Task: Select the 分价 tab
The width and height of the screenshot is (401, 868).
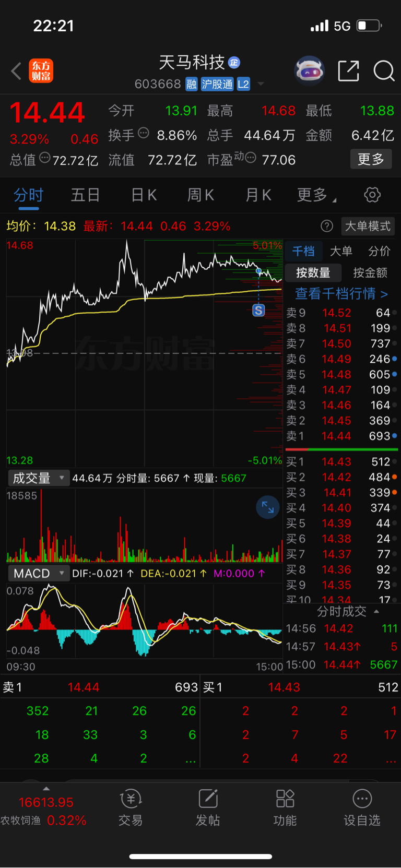Action: click(379, 252)
